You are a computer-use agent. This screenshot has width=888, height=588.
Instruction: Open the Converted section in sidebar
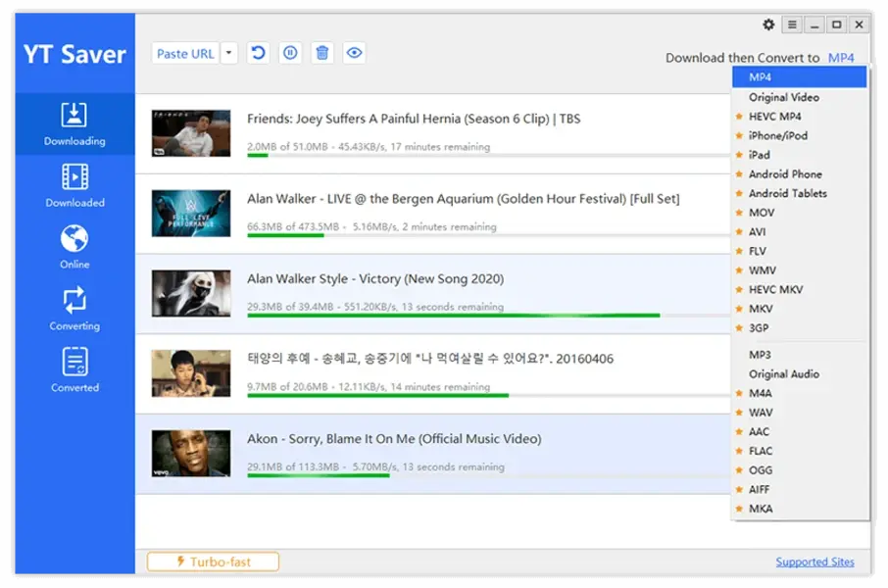click(x=74, y=370)
